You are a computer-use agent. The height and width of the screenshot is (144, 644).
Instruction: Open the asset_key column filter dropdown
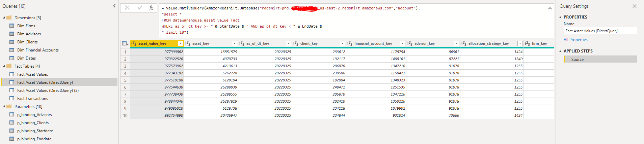(235, 43)
